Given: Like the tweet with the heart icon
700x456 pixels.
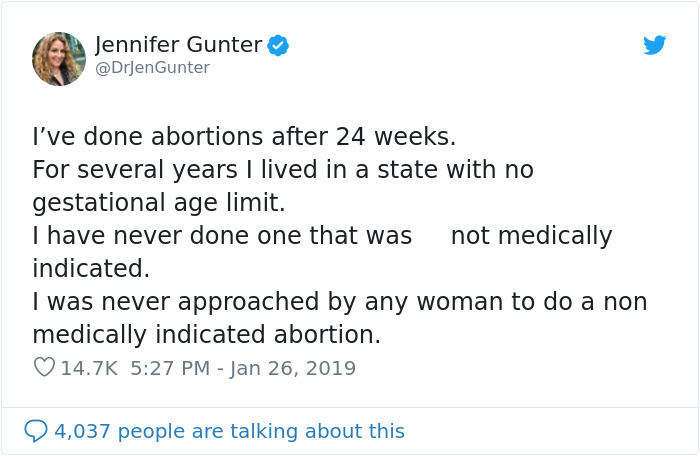Looking at the screenshot, I should [x=44, y=368].
